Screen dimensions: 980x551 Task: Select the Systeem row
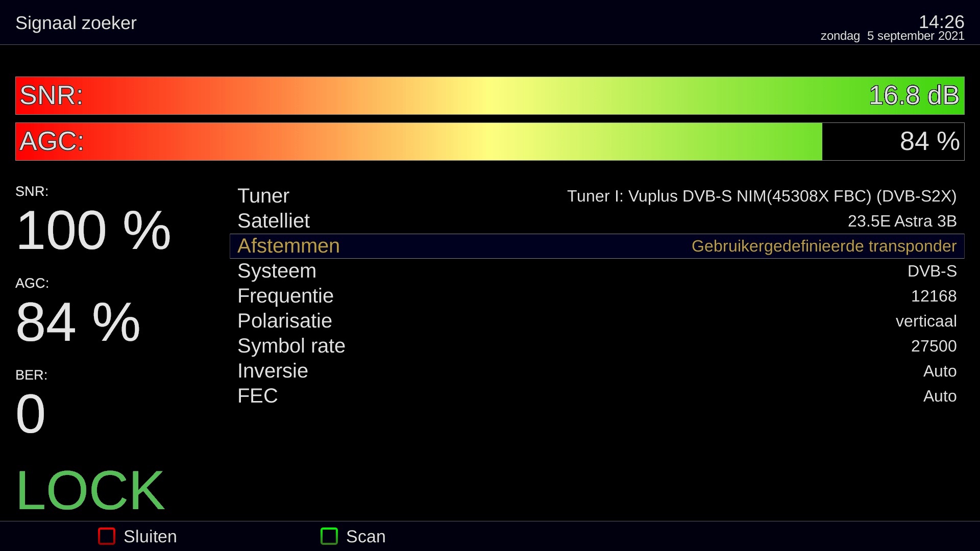tap(597, 271)
